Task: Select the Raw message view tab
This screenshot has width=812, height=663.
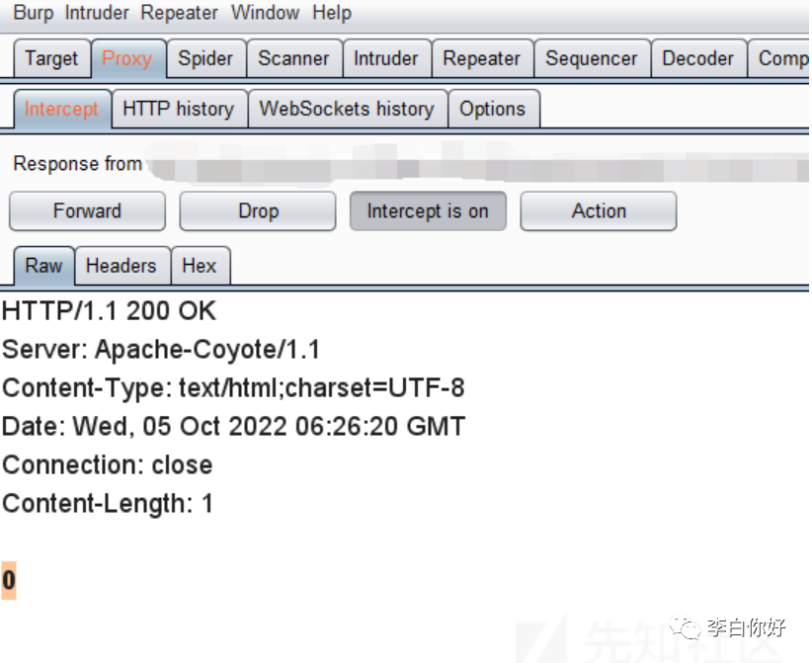Action: tap(44, 266)
